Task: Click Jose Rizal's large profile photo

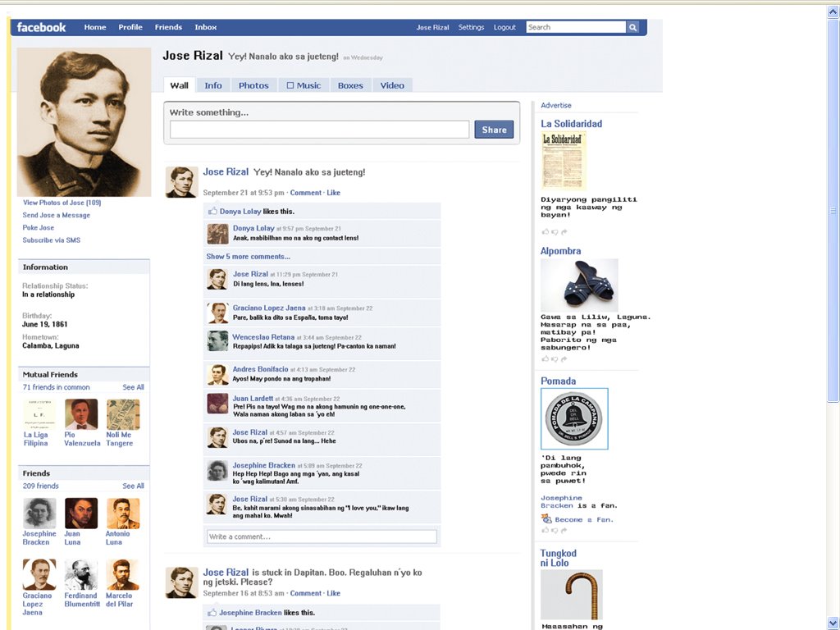Action: 84,122
